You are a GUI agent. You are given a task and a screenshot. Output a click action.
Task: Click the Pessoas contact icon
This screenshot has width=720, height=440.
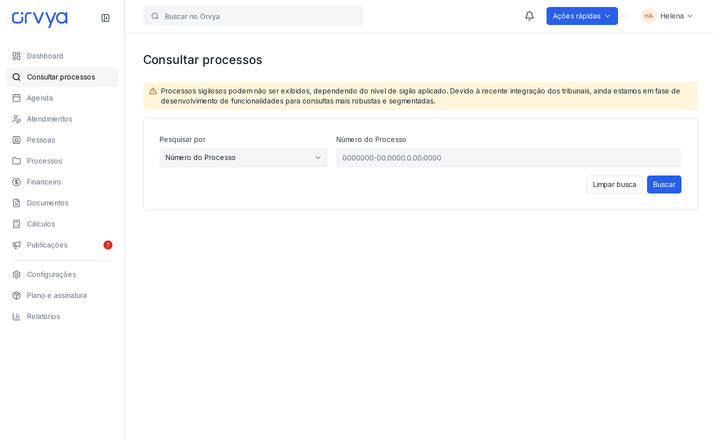[x=17, y=140]
